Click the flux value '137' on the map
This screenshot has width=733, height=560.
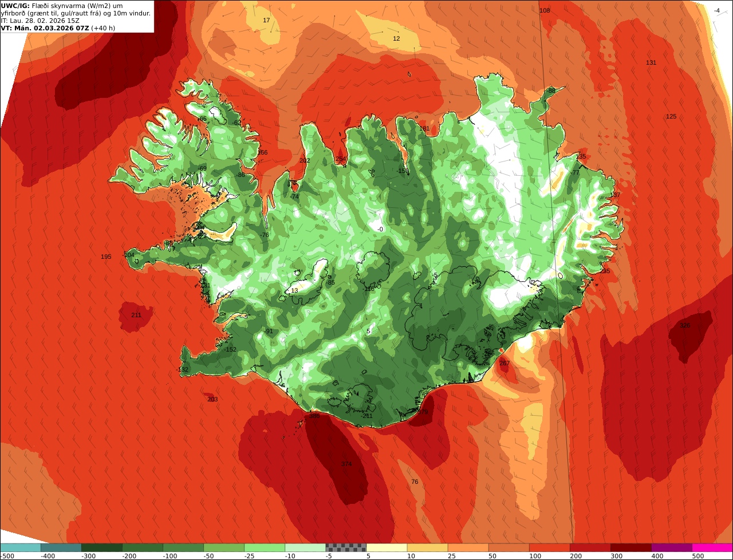(x=616, y=195)
